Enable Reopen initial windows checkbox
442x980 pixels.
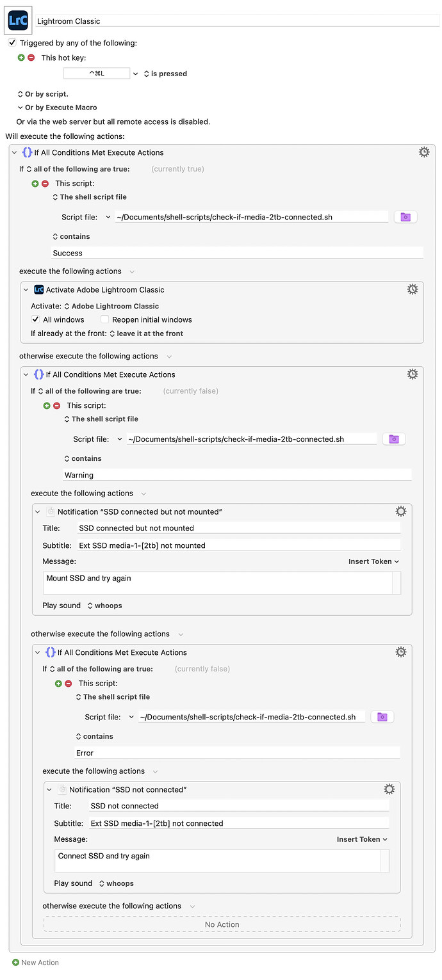click(x=105, y=319)
